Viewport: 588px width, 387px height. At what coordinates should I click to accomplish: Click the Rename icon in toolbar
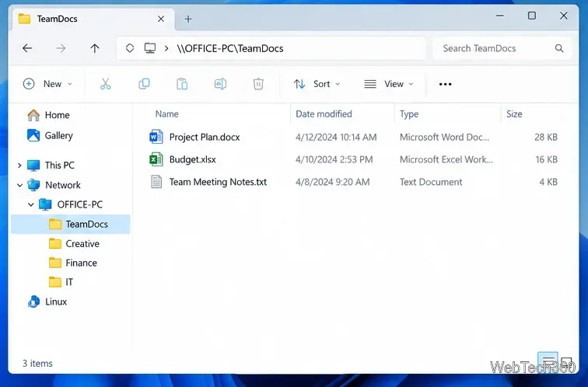[x=220, y=84]
